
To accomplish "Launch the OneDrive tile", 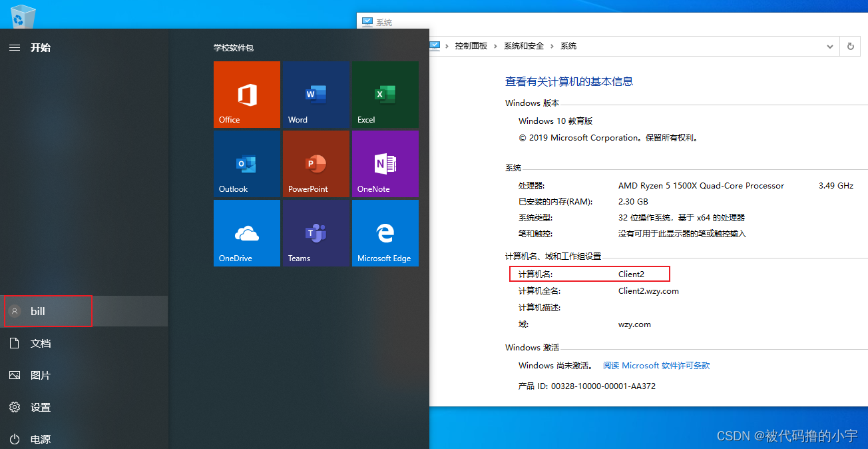I will [x=247, y=233].
